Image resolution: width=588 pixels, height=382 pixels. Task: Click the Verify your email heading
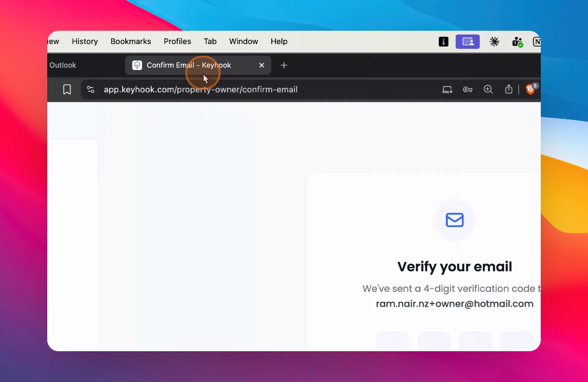click(454, 266)
